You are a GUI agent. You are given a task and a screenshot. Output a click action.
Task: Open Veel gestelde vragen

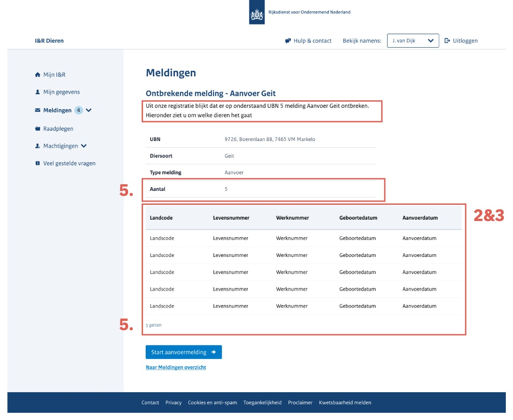coord(69,164)
